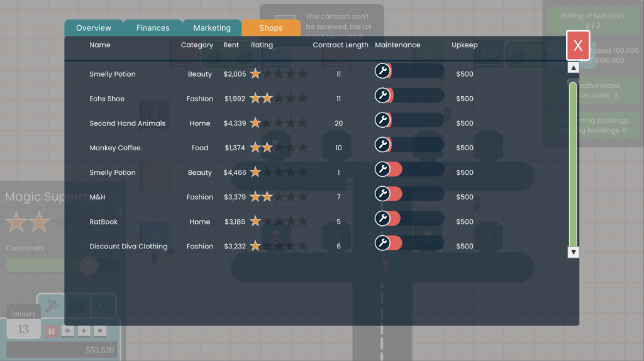Open the Finances tab

[x=153, y=28]
